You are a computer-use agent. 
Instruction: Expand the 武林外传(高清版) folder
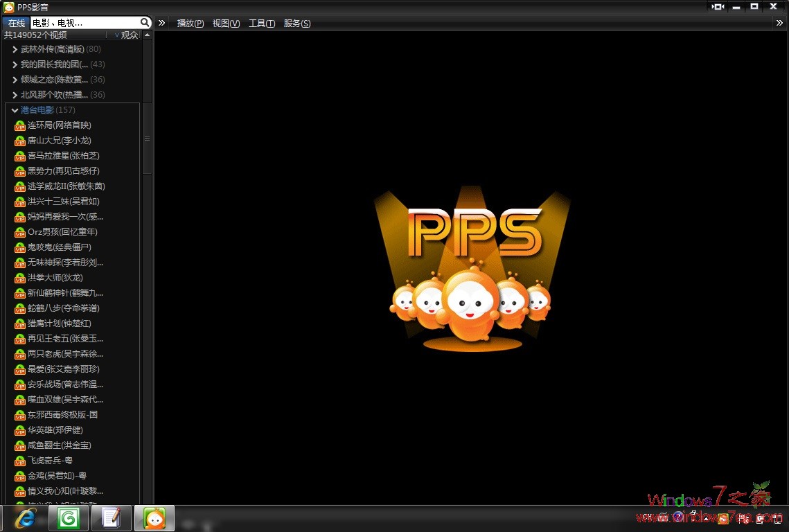pyautogui.click(x=15, y=49)
